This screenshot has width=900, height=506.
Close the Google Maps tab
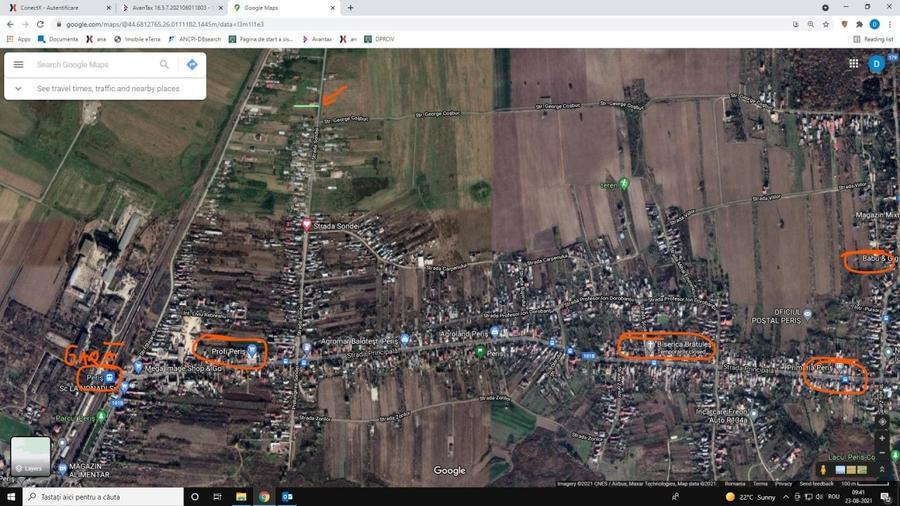coord(332,8)
